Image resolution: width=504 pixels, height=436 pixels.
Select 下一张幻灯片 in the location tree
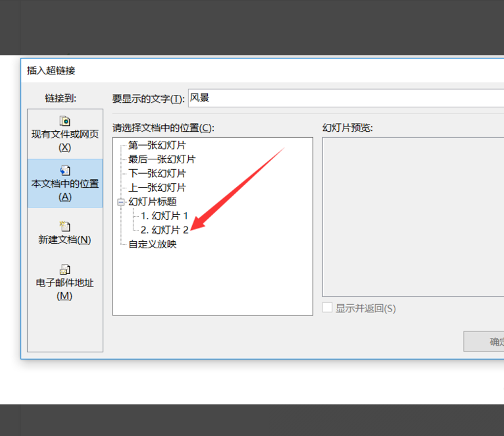157,173
